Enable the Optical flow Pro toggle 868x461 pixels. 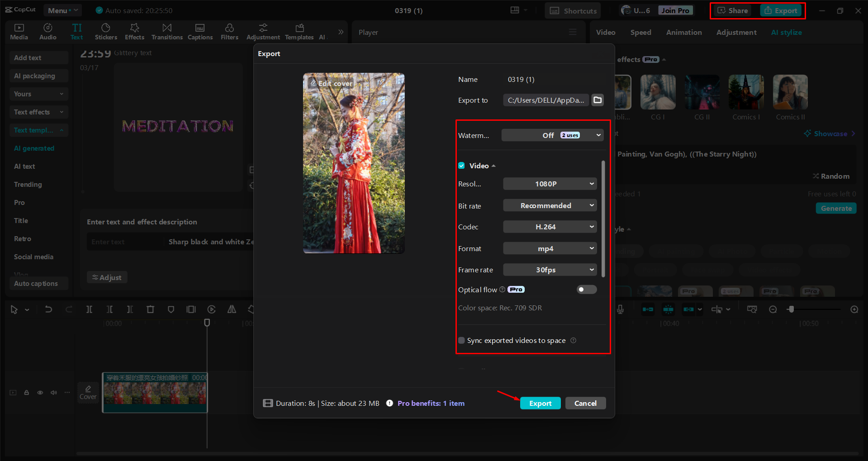(x=586, y=290)
